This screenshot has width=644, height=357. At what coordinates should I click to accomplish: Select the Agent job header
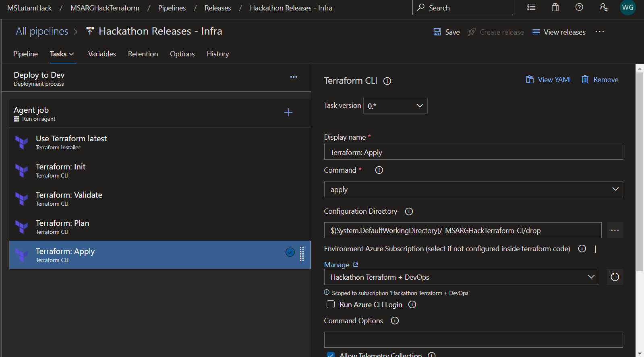(x=160, y=113)
